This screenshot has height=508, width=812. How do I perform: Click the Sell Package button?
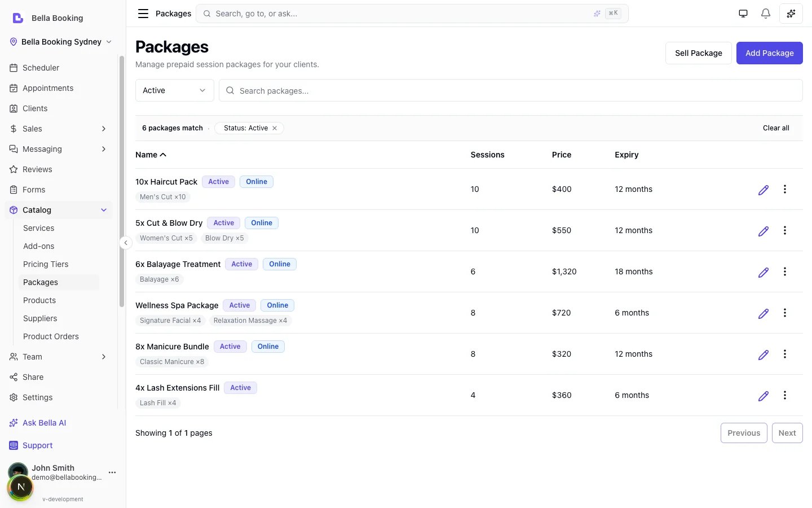(698, 53)
